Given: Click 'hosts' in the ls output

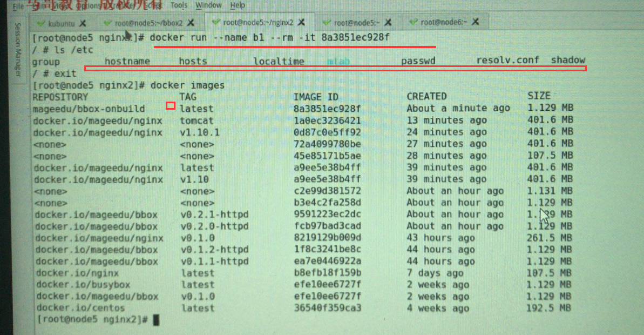Looking at the screenshot, I should tap(193, 61).
